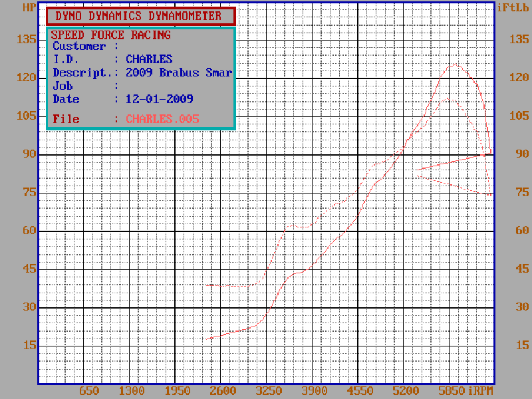Click right torque axis value 75
The height and width of the screenshot is (399, 532).
[x=522, y=192]
